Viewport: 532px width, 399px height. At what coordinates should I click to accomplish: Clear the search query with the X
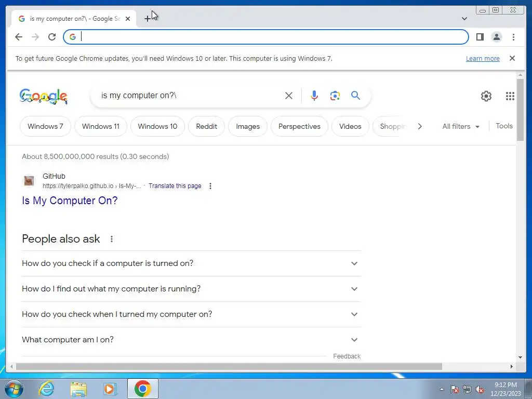(289, 96)
